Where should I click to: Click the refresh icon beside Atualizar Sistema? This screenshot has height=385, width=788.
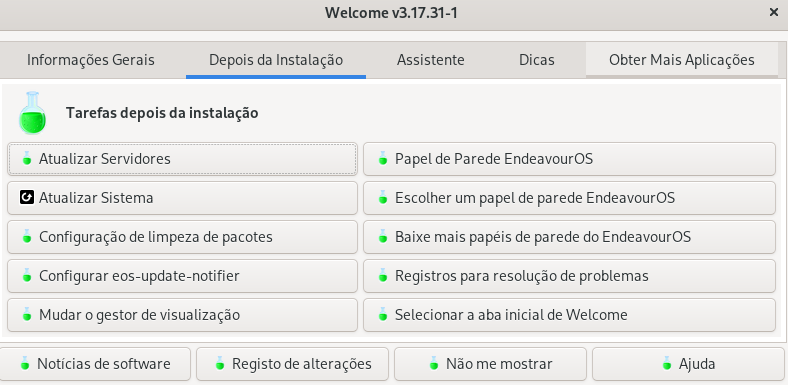(x=27, y=198)
